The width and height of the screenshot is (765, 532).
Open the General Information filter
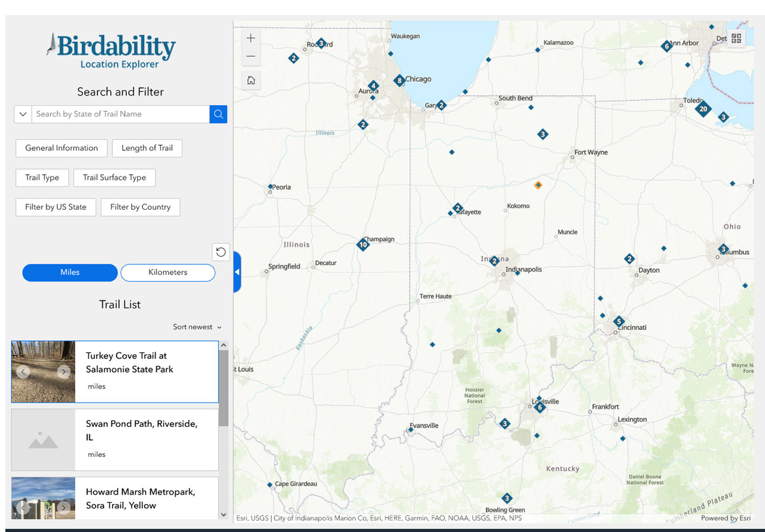tap(61, 148)
